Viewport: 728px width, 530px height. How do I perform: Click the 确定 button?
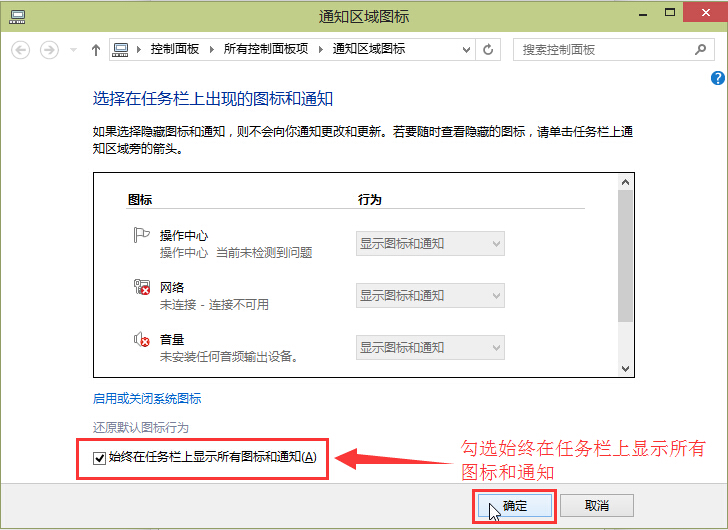point(514,505)
